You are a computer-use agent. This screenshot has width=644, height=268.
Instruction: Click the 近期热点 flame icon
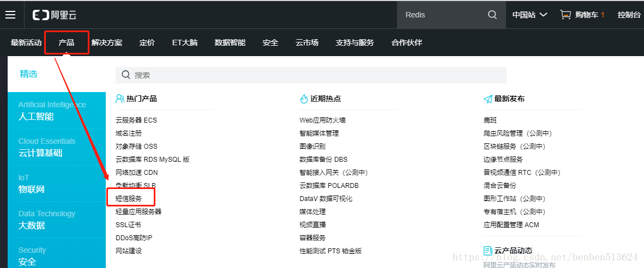pyautogui.click(x=304, y=99)
